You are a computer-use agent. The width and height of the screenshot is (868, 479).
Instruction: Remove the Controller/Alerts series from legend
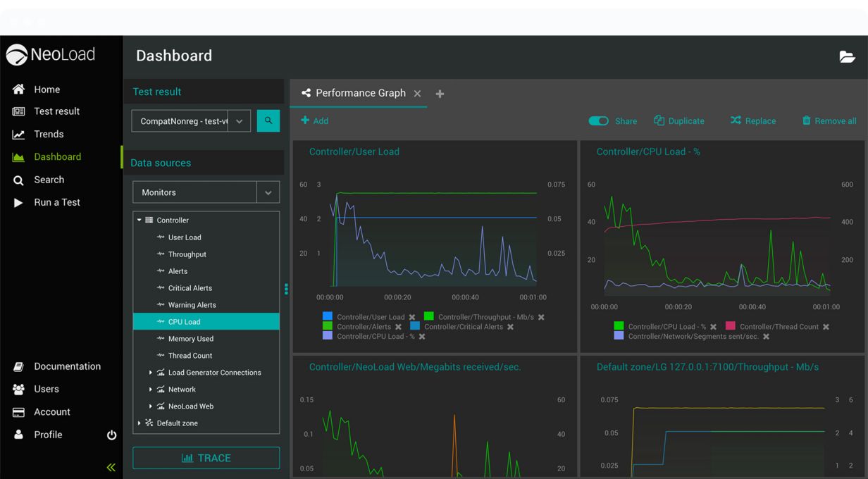coord(398,327)
